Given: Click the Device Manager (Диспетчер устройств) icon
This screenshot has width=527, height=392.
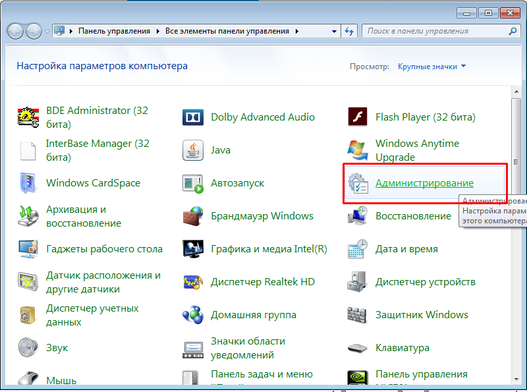Looking at the screenshot, I should coord(357,282).
